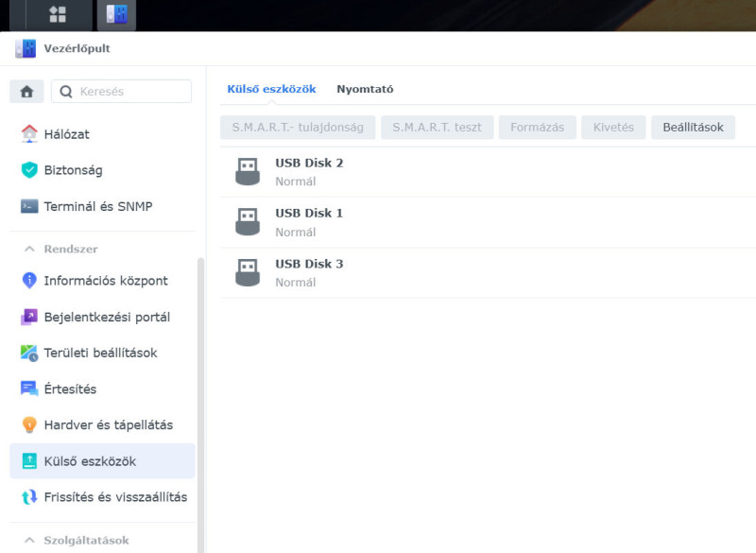Open Területi beállítások in sidebar
The width and height of the screenshot is (756, 553).
click(102, 353)
